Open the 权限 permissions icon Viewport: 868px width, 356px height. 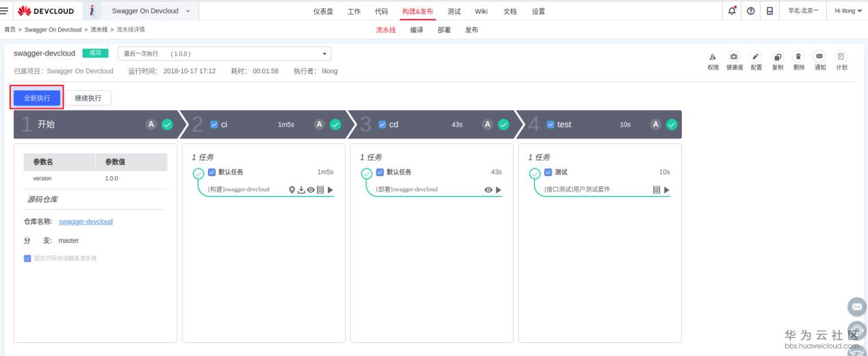(x=713, y=57)
